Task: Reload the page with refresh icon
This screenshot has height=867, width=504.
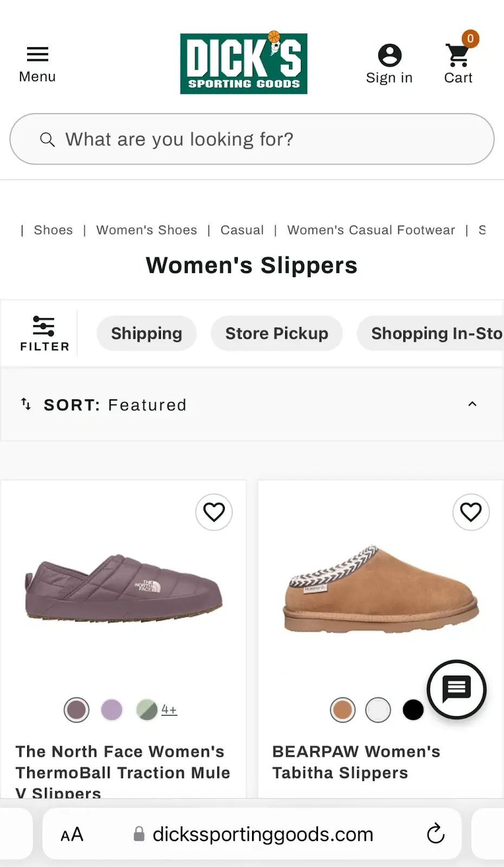Action: tap(435, 834)
